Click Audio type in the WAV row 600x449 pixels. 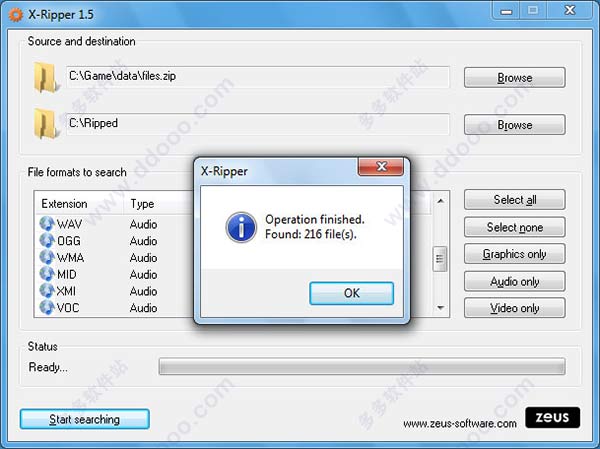point(143,224)
